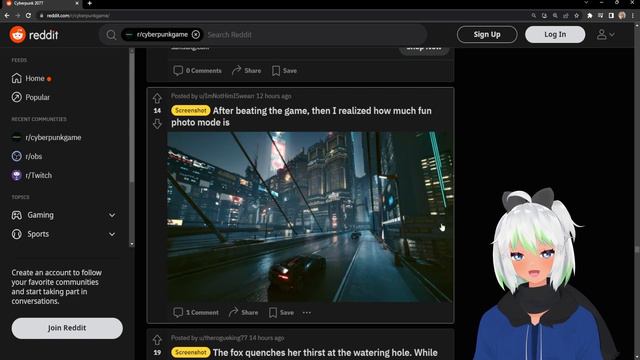Open r/Twitch from recent communities
The width and height of the screenshot is (640, 360).
[38, 176]
